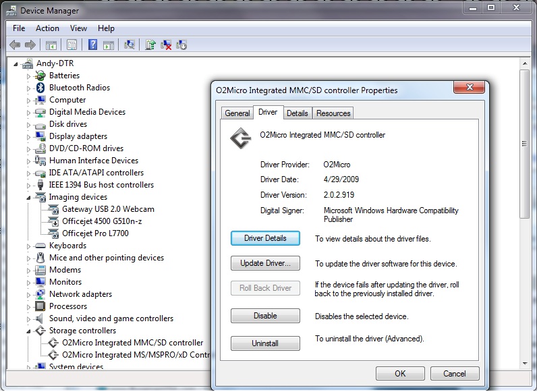Click the Keyboards icon in the tree
Screen dimensions: 537x392
pyautogui.click(x=40, y=246)
